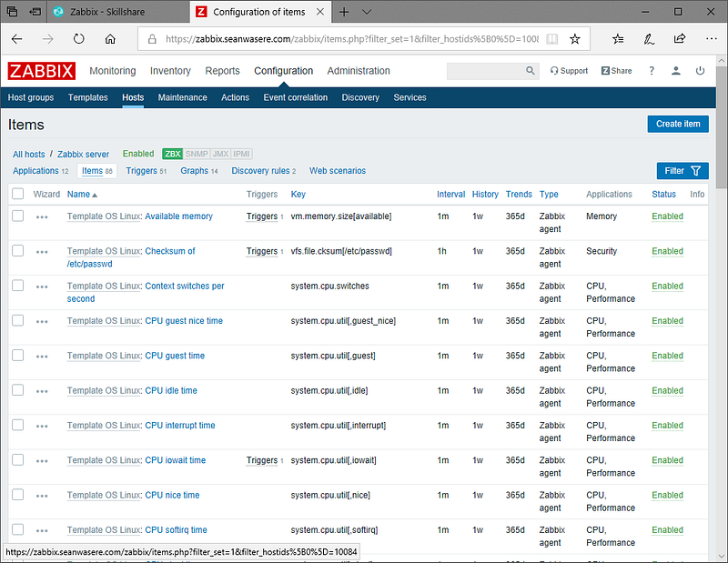Screen dimensions: 728x563
Task: Switch to Zabbix - Skillshare browser tab
Action: pyautogui.click(x=107, y=12)
